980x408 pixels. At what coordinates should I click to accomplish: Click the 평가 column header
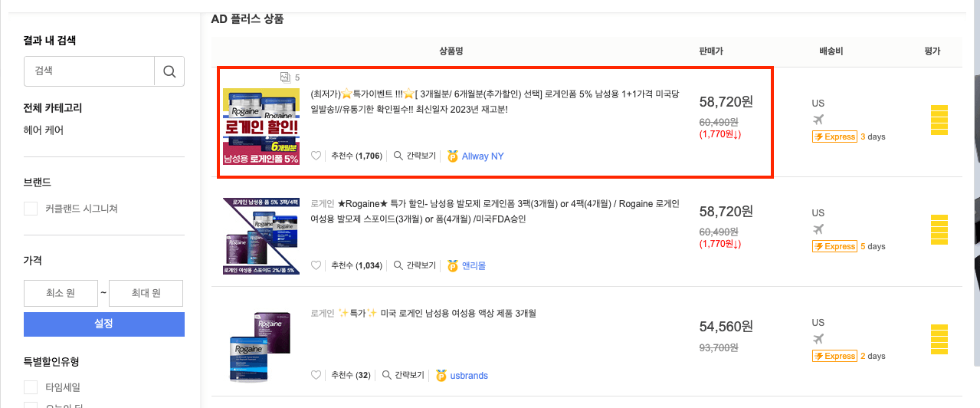(932, 51)
